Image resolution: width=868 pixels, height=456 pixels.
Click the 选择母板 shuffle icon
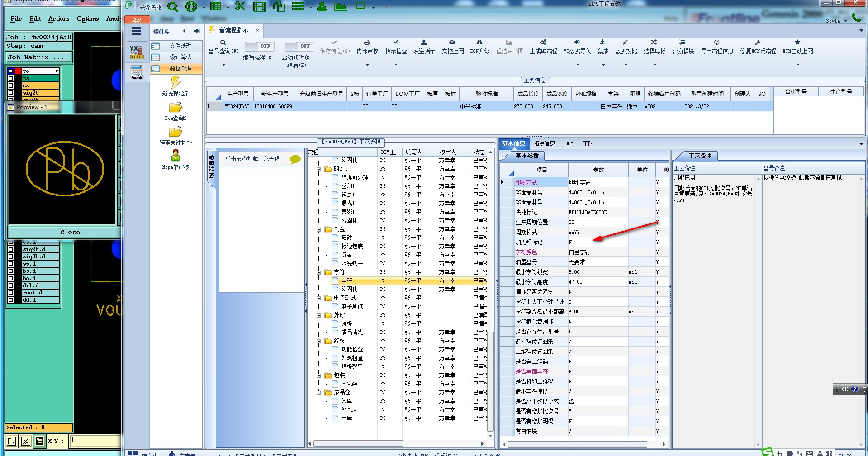(654, 42)
